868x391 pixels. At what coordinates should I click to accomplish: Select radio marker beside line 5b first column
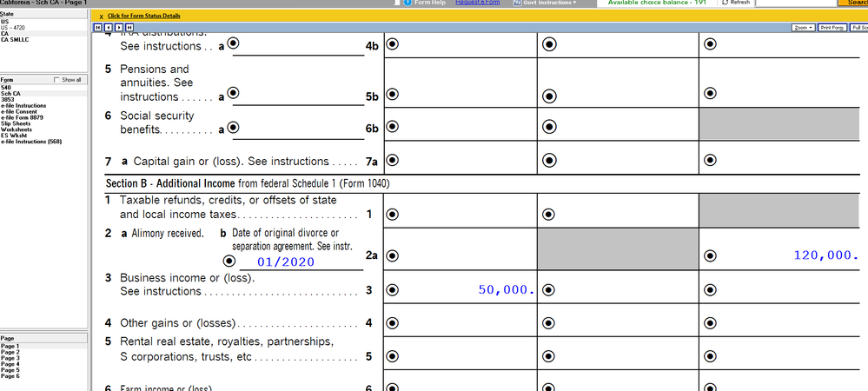pos(392,94)
